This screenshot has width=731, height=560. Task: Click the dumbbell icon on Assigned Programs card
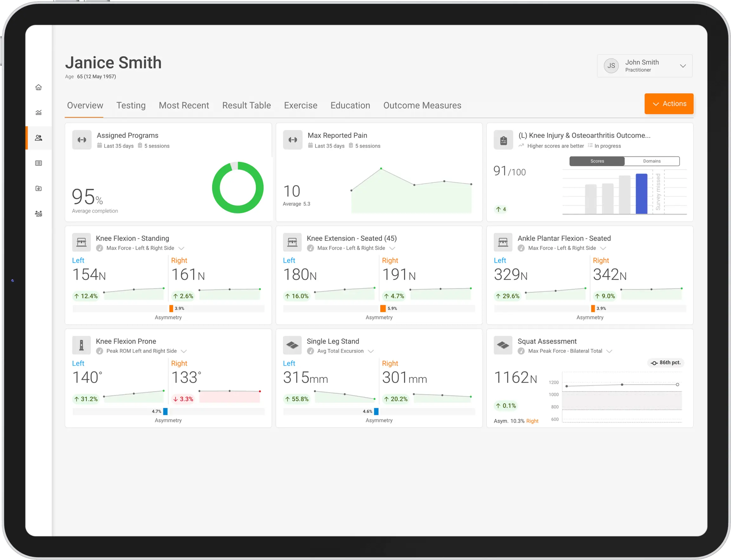click(x=82, y=140)
